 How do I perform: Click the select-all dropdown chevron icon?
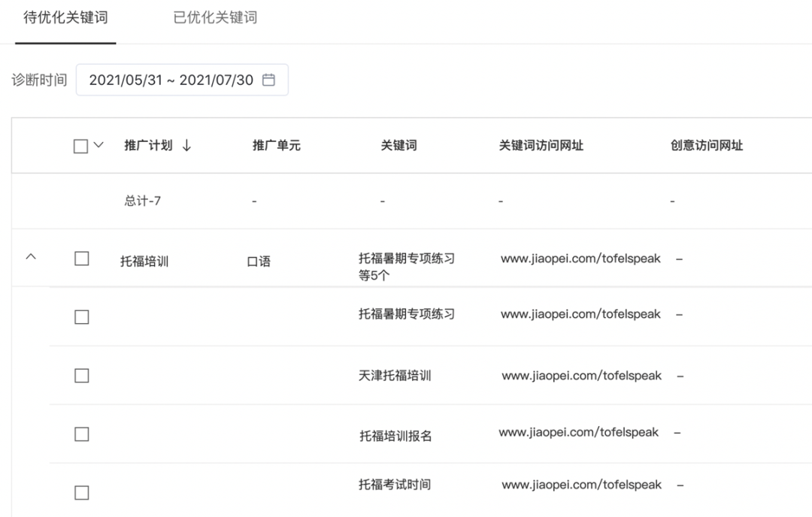pyautogui.click(x=97, y=145)
